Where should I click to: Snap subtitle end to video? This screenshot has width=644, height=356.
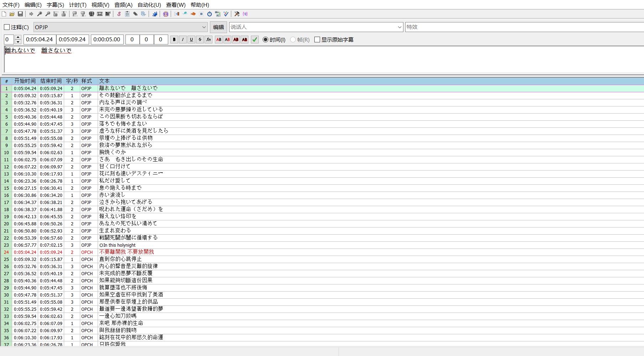click(x=83, y=14)
